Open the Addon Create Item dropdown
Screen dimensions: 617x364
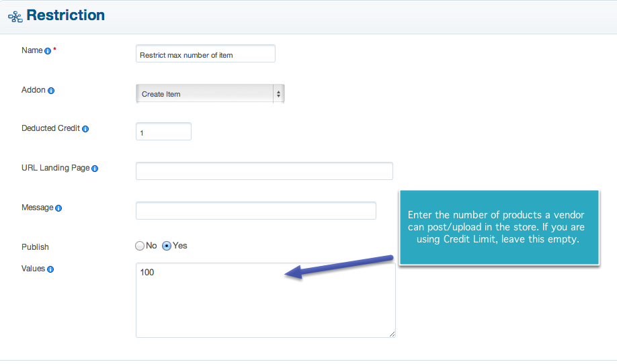(x=210, y=94)
